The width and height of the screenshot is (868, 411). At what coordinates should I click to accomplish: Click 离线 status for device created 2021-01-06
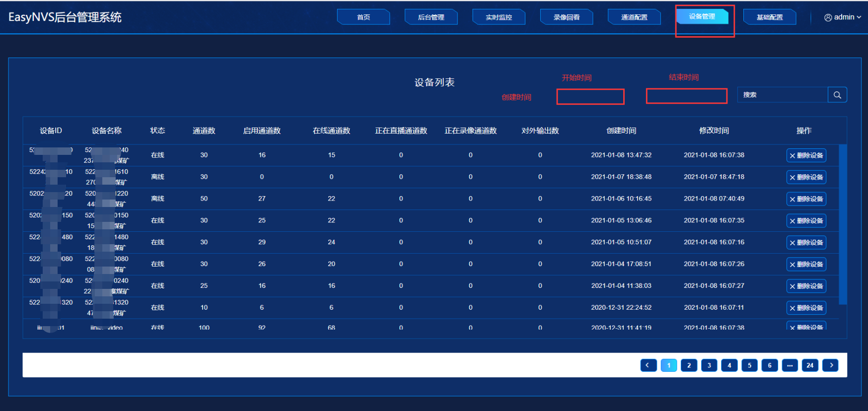point(157,199)
